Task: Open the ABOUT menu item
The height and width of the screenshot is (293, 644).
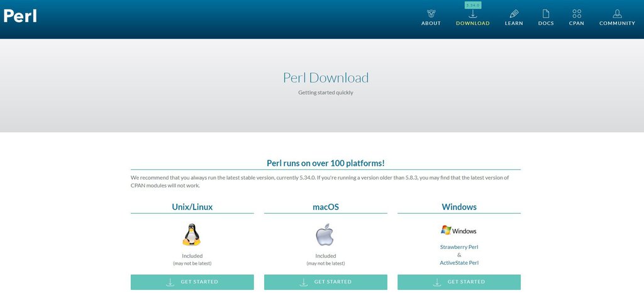Action: tap(431, 23)
